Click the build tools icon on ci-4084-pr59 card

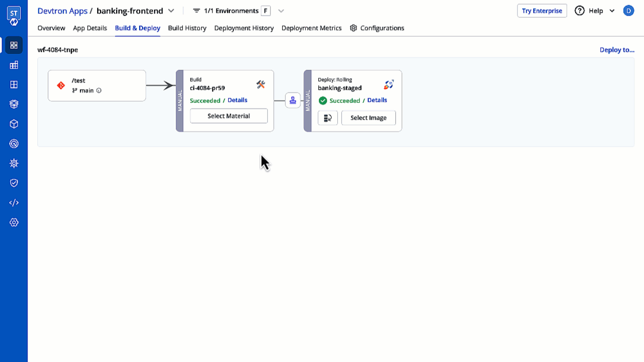pos(261,84)
